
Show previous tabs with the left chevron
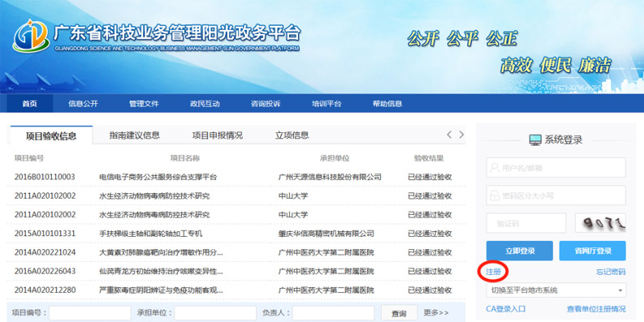pyautogui.click(x=449, y=135)
